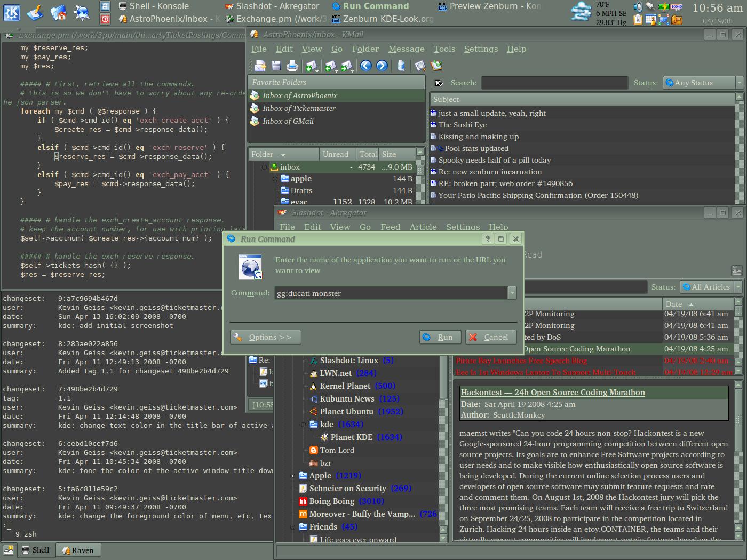Click the Save floppy icon in KMail toolbar
This screenshot has width=747, height=560.
point(276,66)
